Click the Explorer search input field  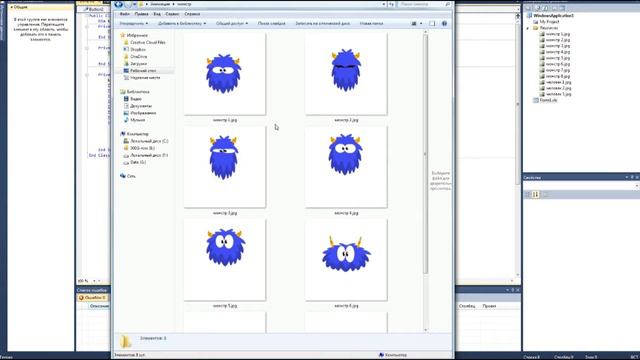pyautogui.click(x=424, y=4)
